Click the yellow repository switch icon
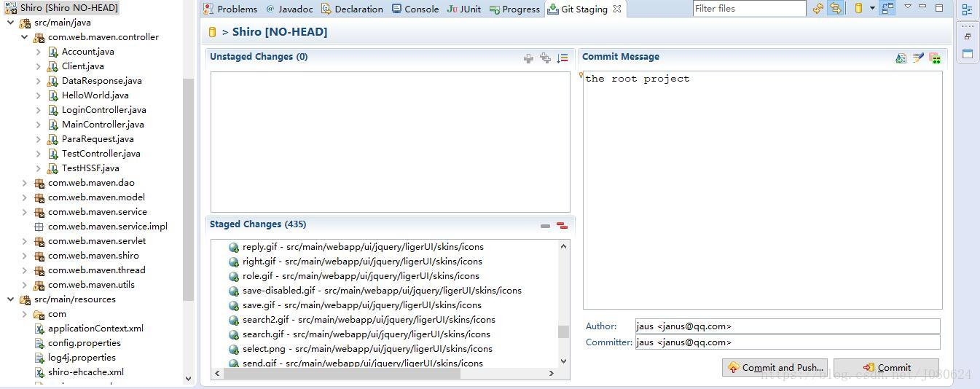The height and width of the screenshot is (389, 980). click(x=858, y=9)
